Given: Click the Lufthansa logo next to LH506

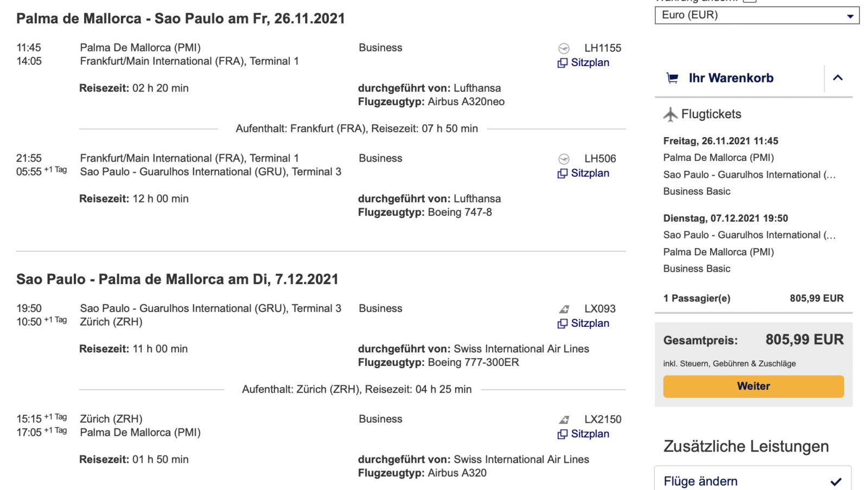Looking at the screenshot, I should point(564,159).
